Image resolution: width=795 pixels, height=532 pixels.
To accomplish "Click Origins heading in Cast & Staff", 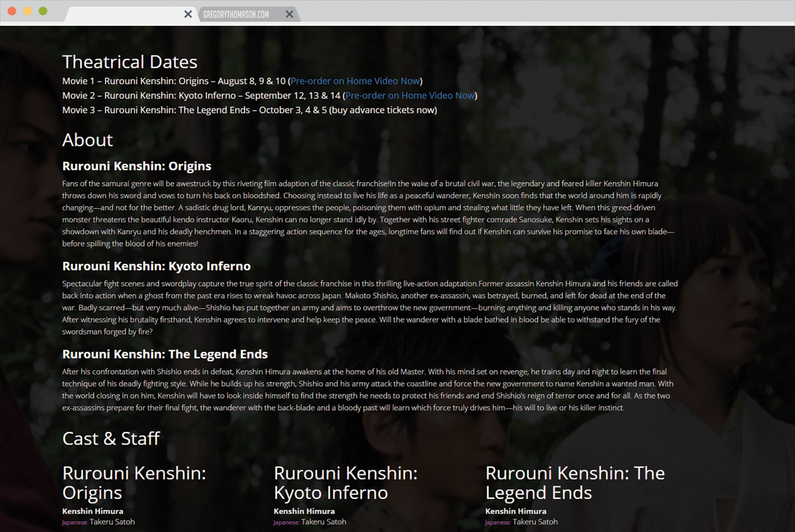I will tap(134, 483).
